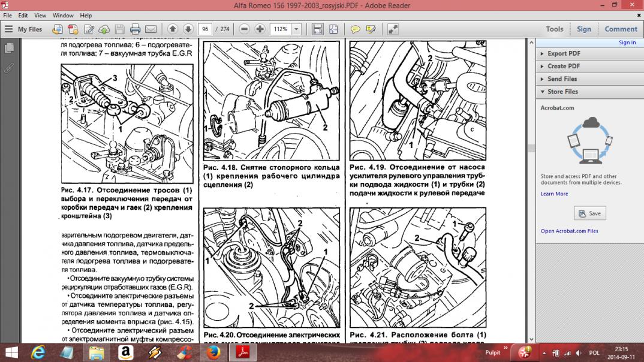Open the Tools pane
Viewport: 644px width, 362px height.
555,29
